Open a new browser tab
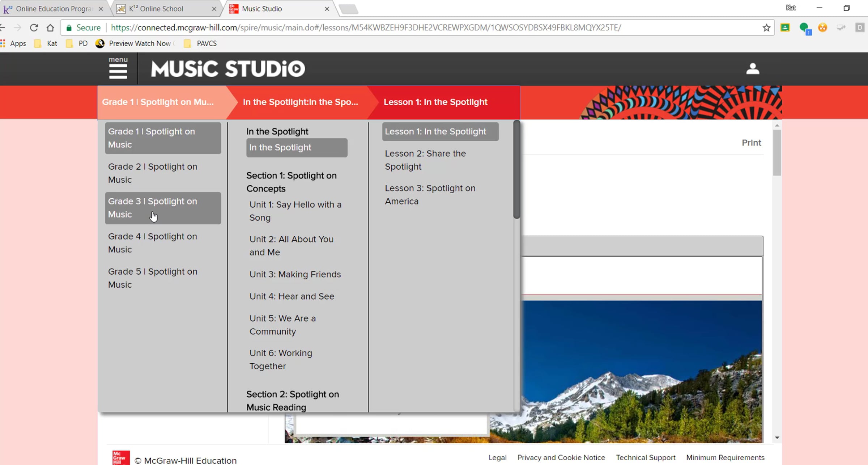 pyautogui.click(x=349, y=9)
